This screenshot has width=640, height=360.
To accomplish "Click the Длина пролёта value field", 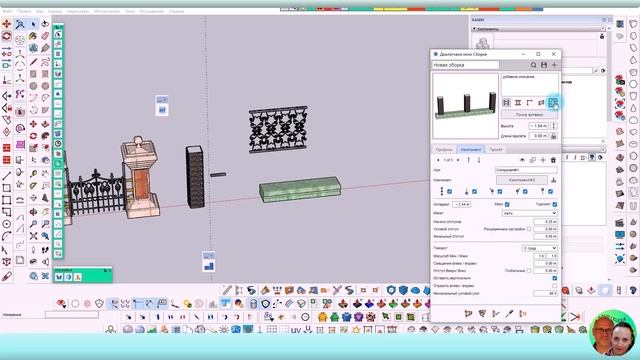I will click(538, 136).
